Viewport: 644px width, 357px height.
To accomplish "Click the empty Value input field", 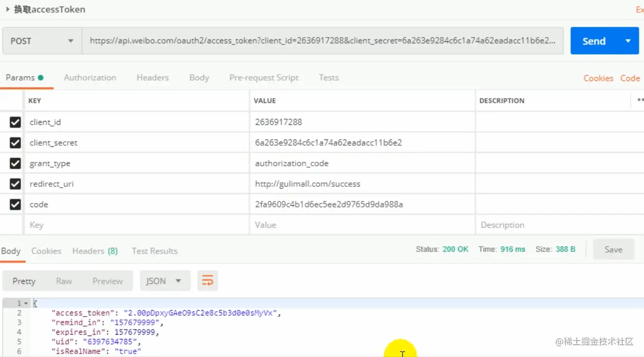I will click(x=362, y=225).
